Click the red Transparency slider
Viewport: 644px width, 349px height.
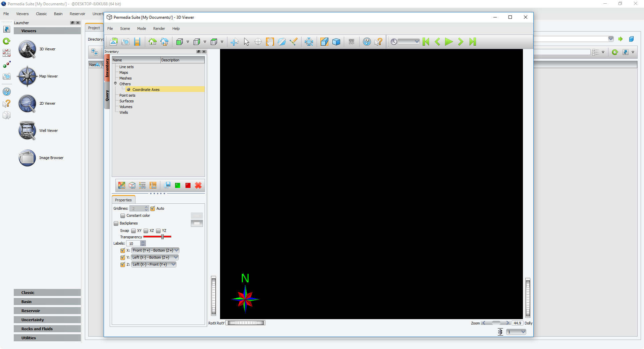coord(157,237)
